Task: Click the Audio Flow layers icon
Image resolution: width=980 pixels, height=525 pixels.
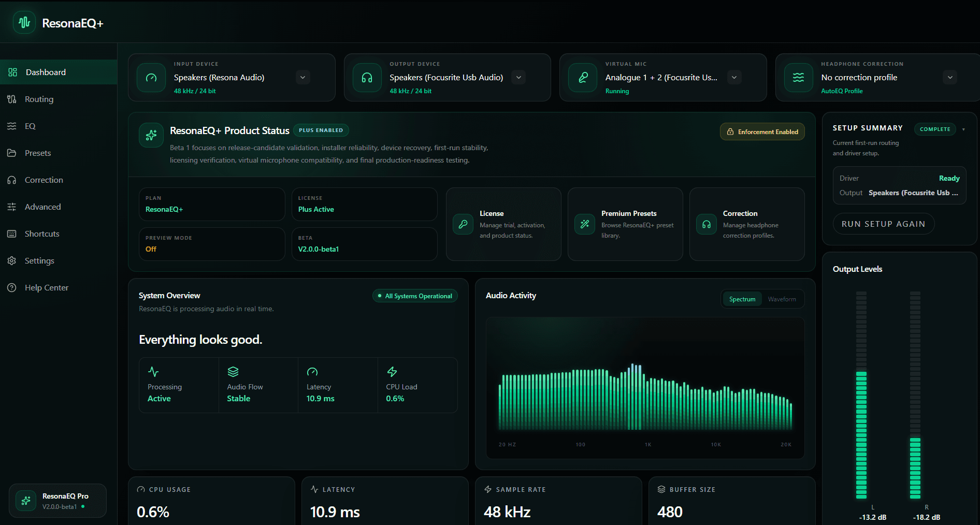Action: [x=233, y=372]
